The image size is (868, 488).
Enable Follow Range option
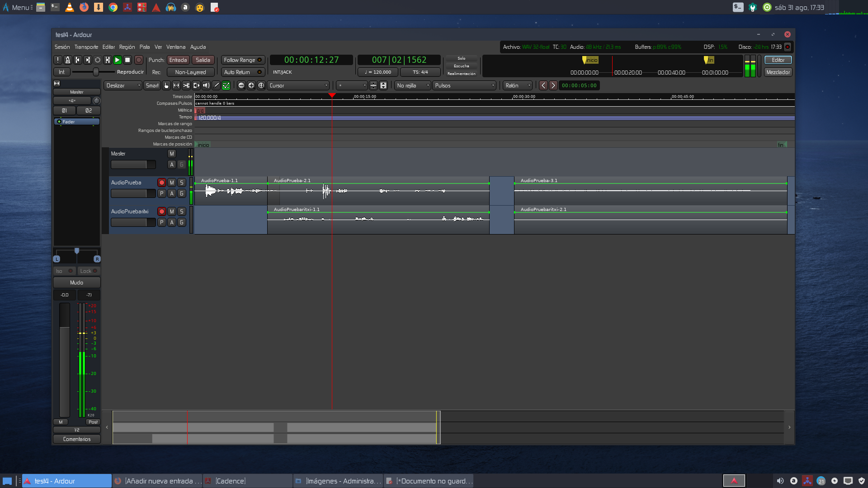pyautogui.click(x=243, y=60)
